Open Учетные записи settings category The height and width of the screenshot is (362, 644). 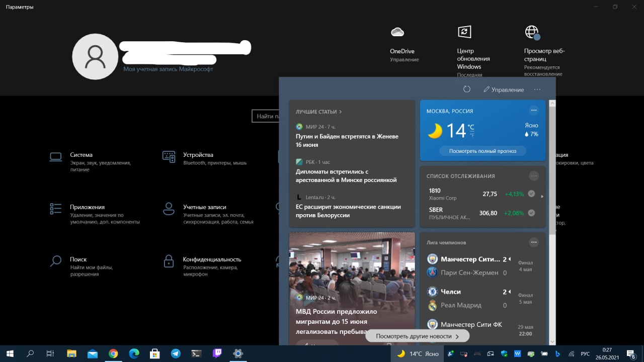coord(208,214)
